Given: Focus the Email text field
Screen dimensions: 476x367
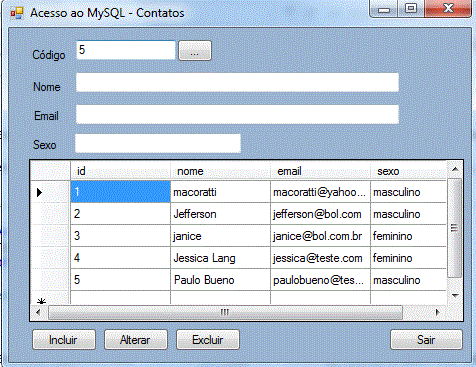Looking at the screenshot, I should point(237,114).
